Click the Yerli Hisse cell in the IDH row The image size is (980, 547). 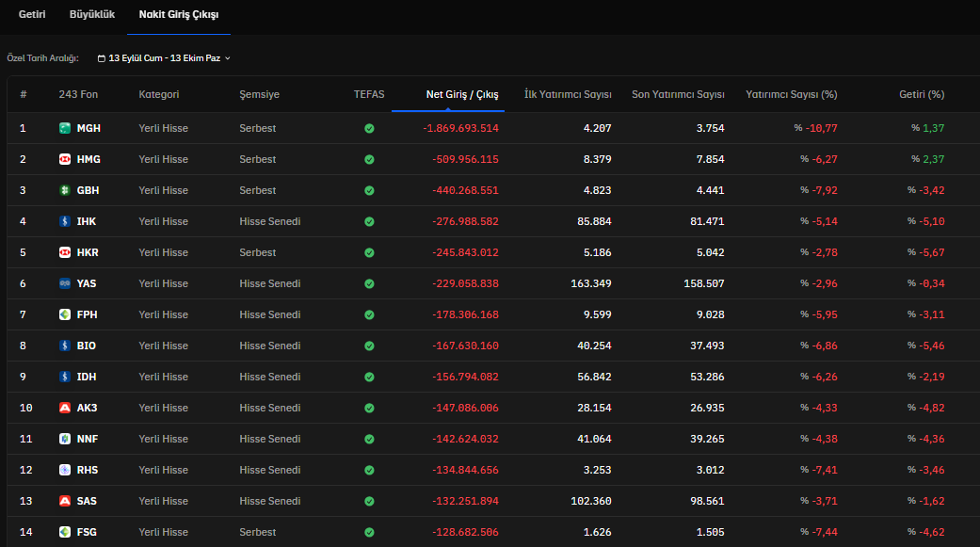[x=163, y=377]
